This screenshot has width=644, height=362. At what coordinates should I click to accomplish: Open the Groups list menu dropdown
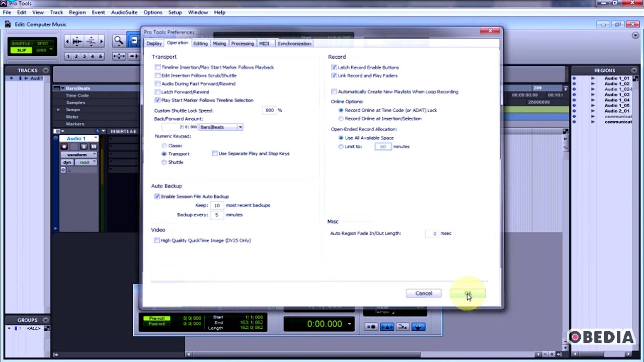(45, 320)
